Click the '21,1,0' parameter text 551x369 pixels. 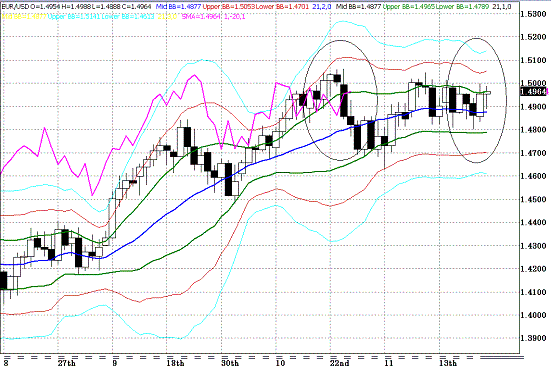(x=502, y=6)
